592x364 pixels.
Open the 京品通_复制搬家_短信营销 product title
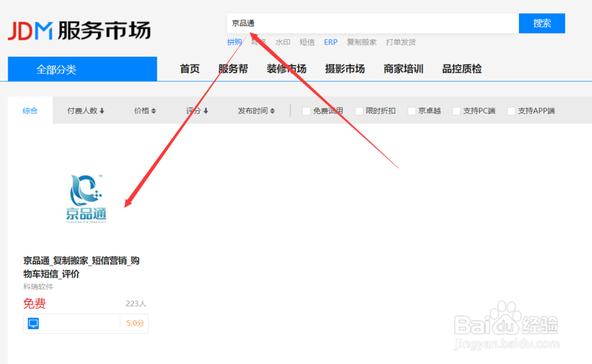[x=81, y=267]
